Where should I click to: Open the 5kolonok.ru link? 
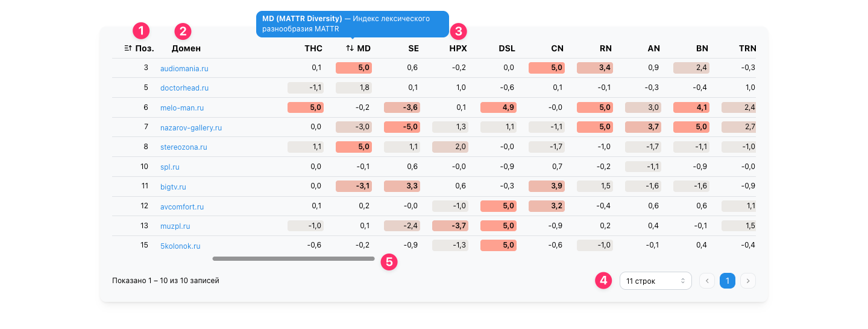click(180, 246)
